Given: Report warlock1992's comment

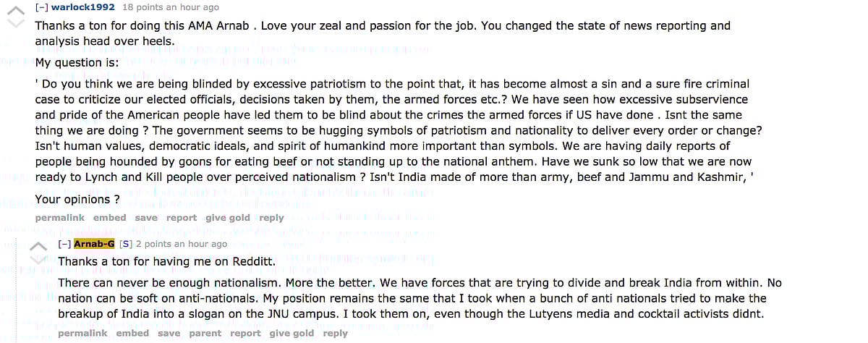Looking at the screenshot, I should [181, 218].
